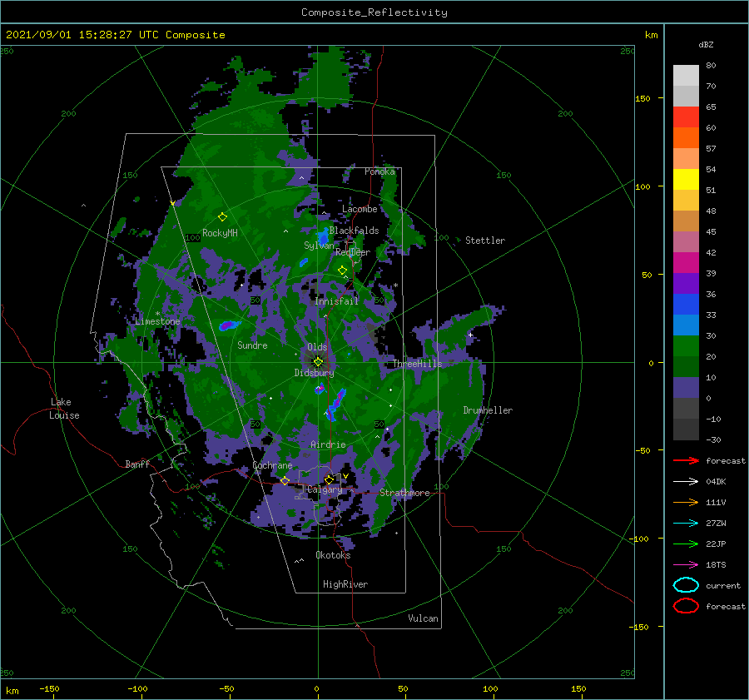Select the white 04DK arrow legend icon
The height and width of the screenshot is (700, 749).
[x=686, y=481]
